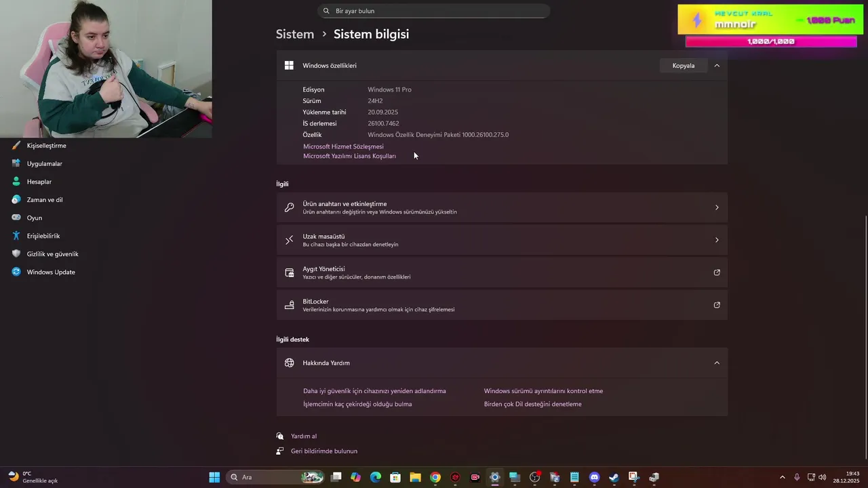Open Aygıt Yöneticisi external link
Image resolution: width=868 pixels, height=488 pixels.
(502, 272)
